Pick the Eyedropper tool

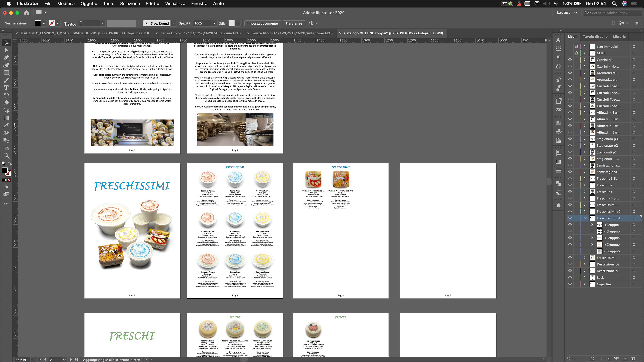point(6,125)
